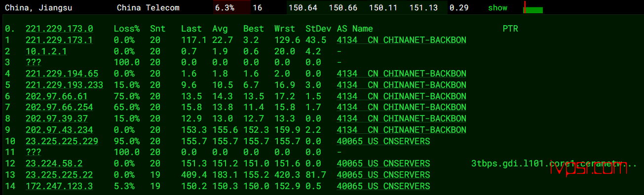This screenshot has width=644, height=195.
Task: Open AS 4134 link in hop 1 row
Action: coord(401,40)
